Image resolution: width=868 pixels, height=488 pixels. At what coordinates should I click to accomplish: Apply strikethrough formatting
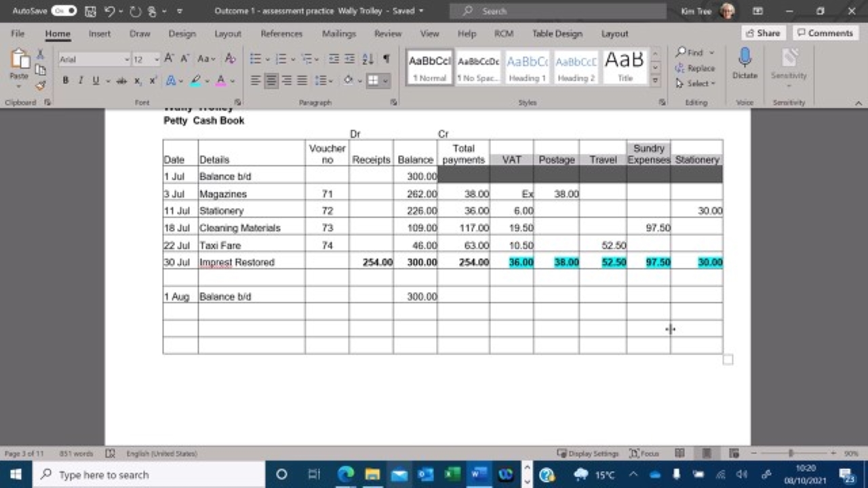(x=121, y=80)
